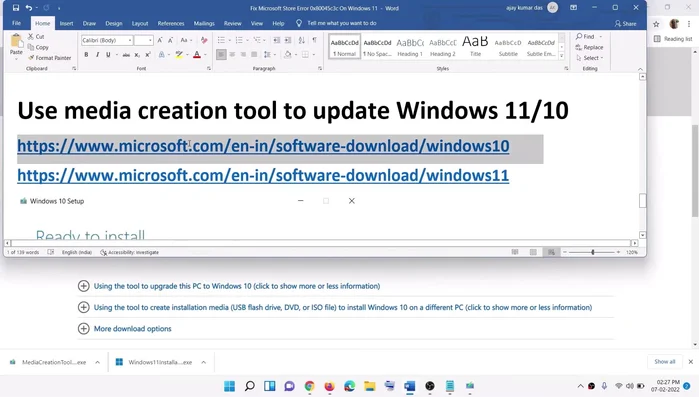Image resolution: width=699 pixels, height=397 pixels.
Task: Select the Normal style
Action: click(x=345, y=47)
